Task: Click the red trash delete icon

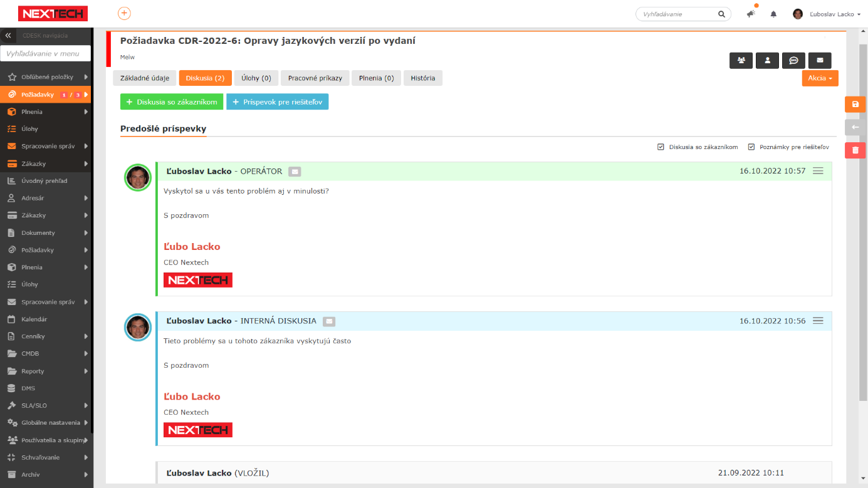Action: [x=855, y=150]
